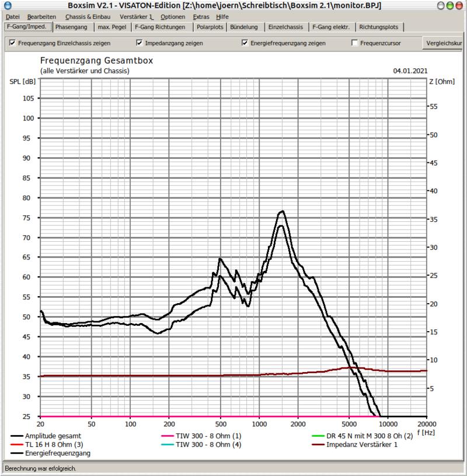Show the Bündelung tab
The height and width of the screenshot is (476, 467).
click(245, 27)
